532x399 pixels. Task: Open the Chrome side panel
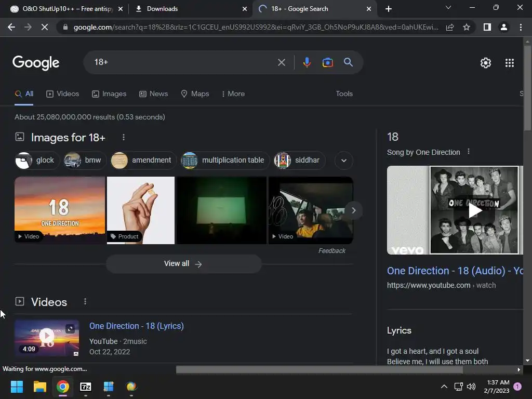click(x=487, y=27)
